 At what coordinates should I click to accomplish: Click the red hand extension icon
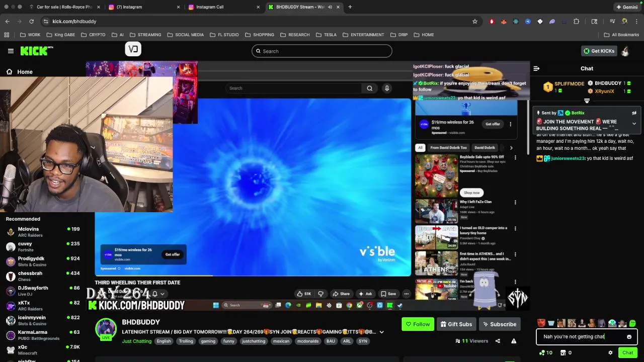click(492, 22)
